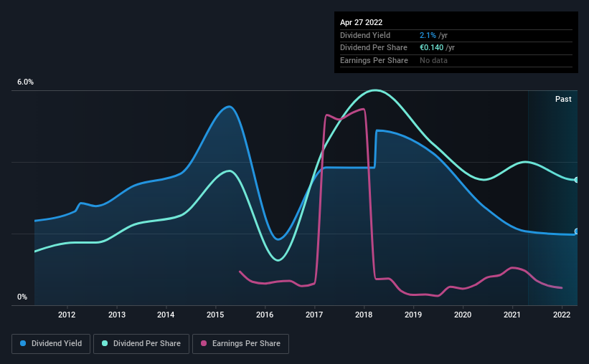Click the No data earnings value
This screenshot has width=589, height=364.
[x=433, y=60]
